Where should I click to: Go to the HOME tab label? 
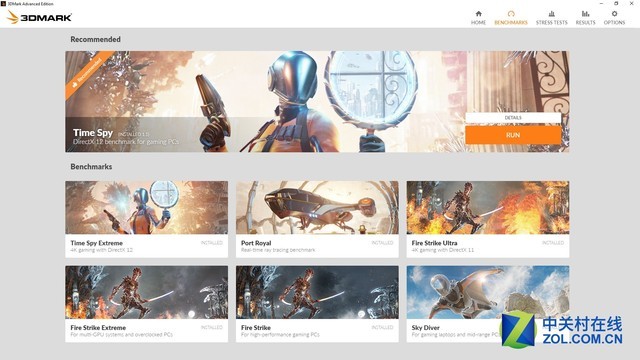478,23
